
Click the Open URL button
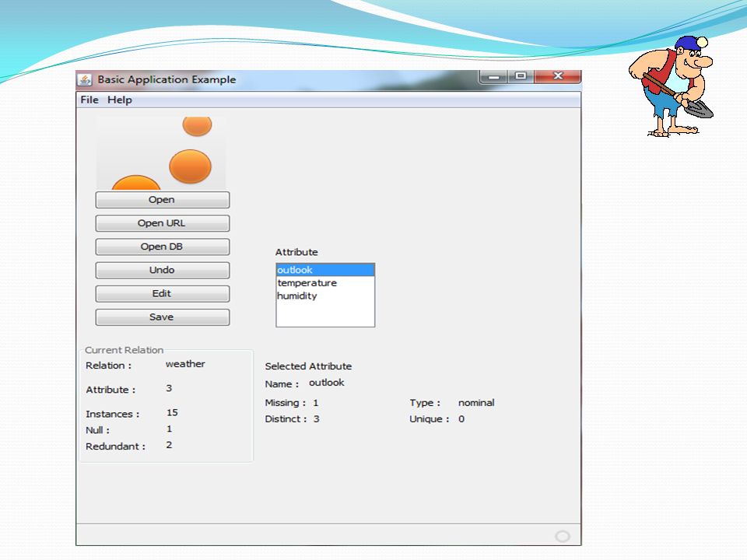(163, 223)
